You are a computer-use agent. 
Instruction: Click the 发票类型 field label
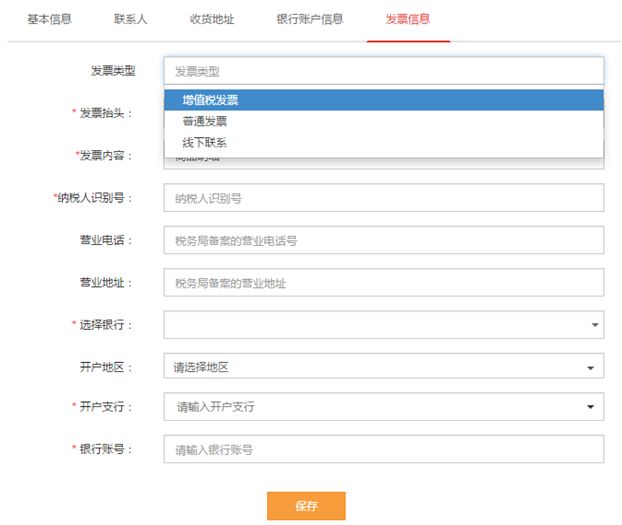[x=113, y=71]
